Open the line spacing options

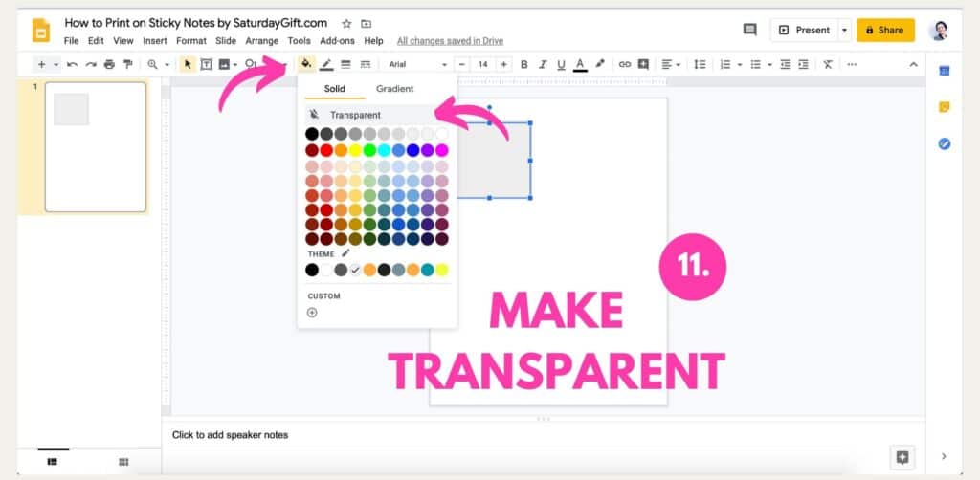pyautogui.click(x=700, y=64)
